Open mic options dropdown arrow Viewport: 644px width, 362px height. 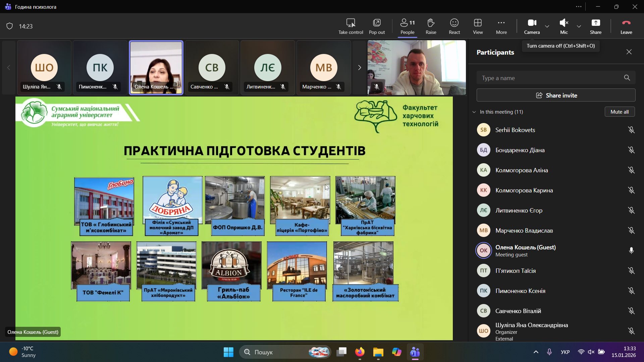[579, 26]
